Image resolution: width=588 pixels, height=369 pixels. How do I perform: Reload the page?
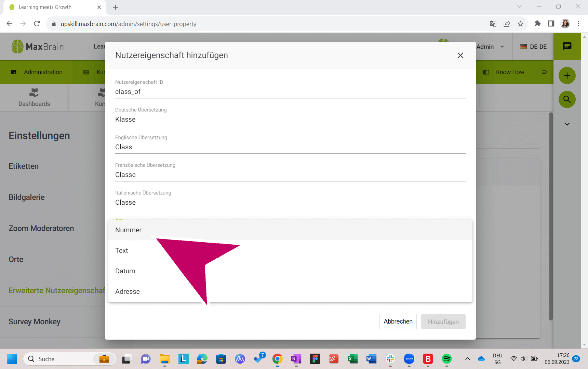coord(37,24)
